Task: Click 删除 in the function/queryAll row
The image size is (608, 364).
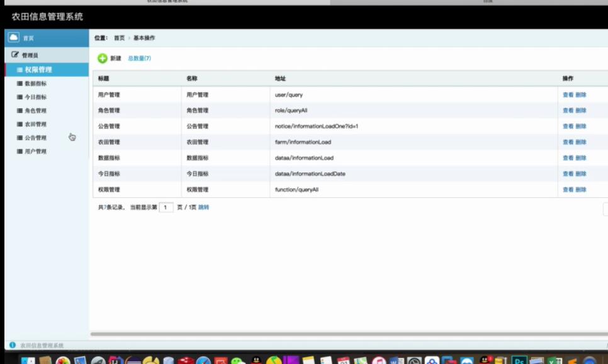Action: pos(581,190)
